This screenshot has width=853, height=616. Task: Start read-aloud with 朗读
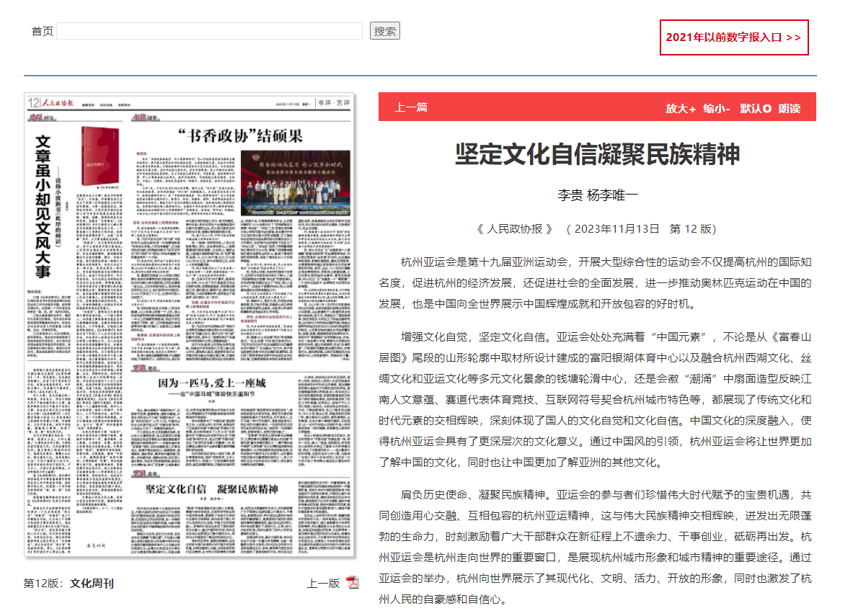tap(789, 108)
